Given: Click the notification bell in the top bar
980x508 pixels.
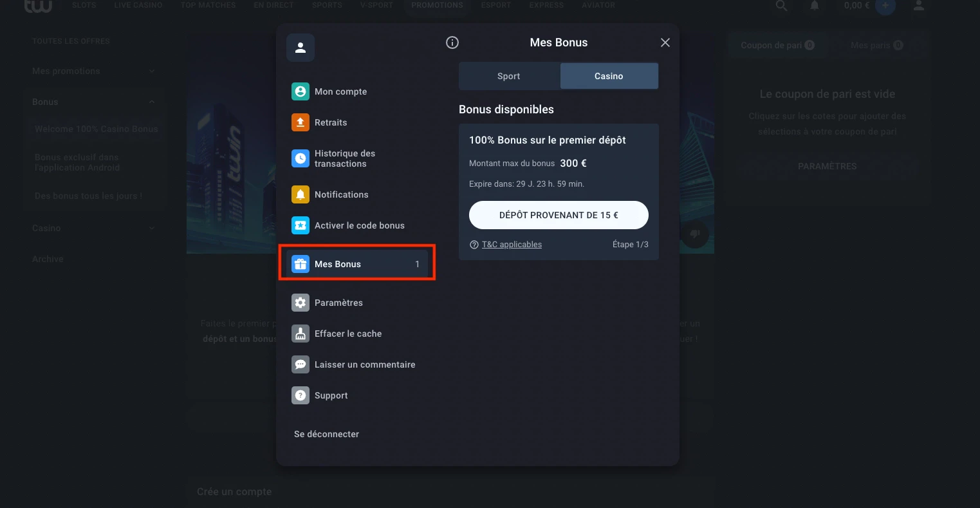Looking at the screenshot, I should 815,5.
